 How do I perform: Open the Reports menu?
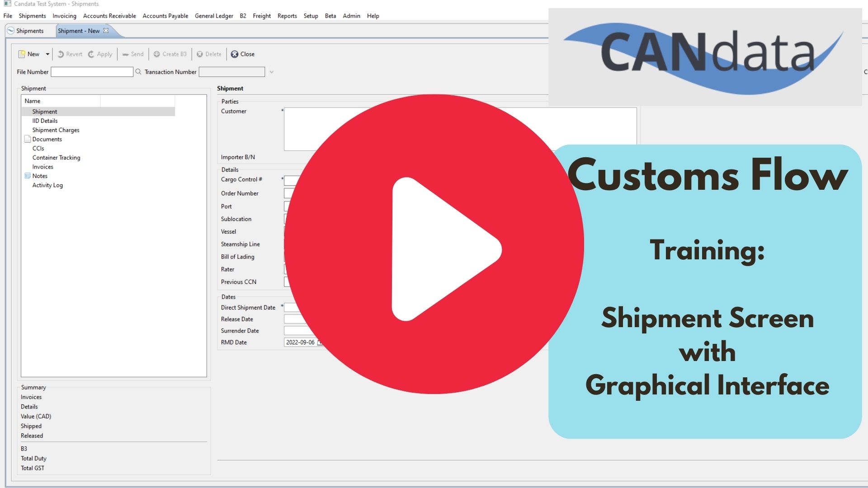coord(287,16)
